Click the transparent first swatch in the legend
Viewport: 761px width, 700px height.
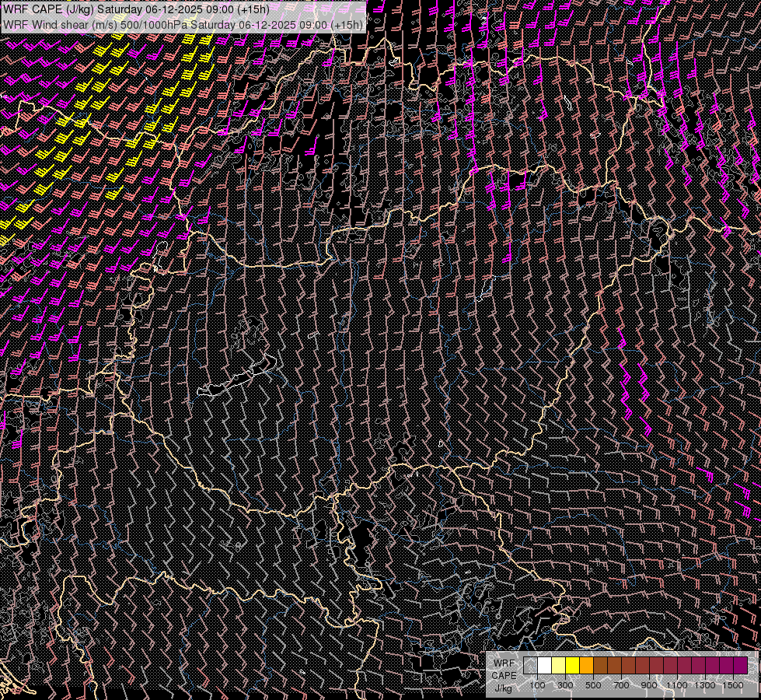pos(530,665)
